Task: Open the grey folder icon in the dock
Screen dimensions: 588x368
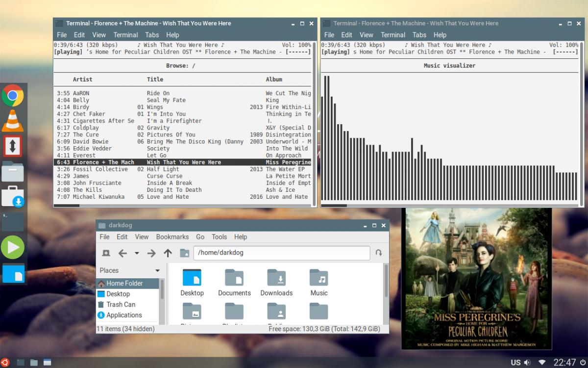Action: 13,171
